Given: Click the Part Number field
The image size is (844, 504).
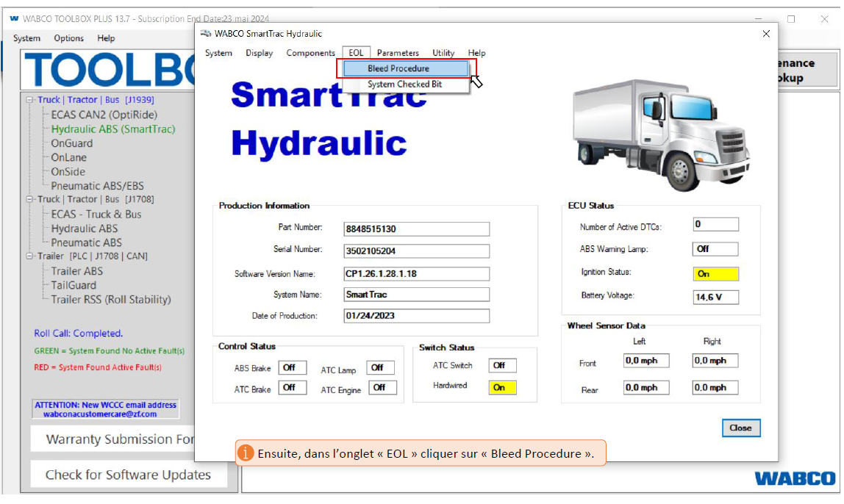Looking at the screenshot, I should click(416, 229).
